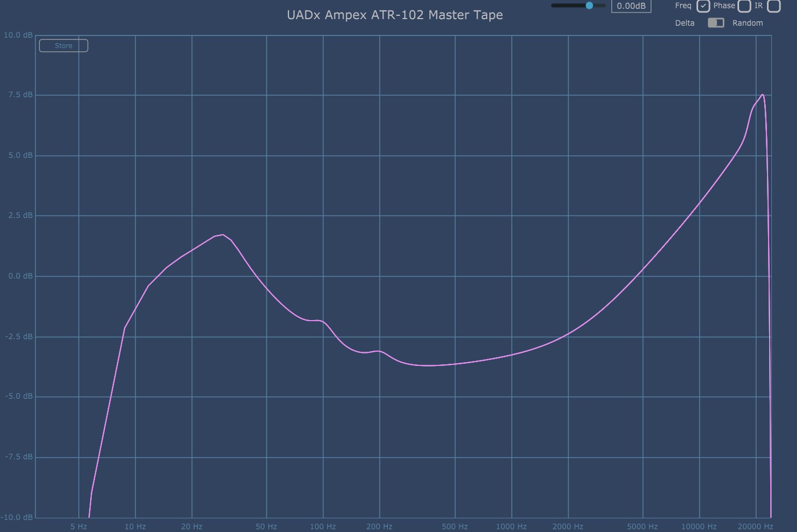Image resolution: width=797 pixels, height=532 pixels.
Task: Click the 0.00dB gain value field
Action: (x=631, y=6)
